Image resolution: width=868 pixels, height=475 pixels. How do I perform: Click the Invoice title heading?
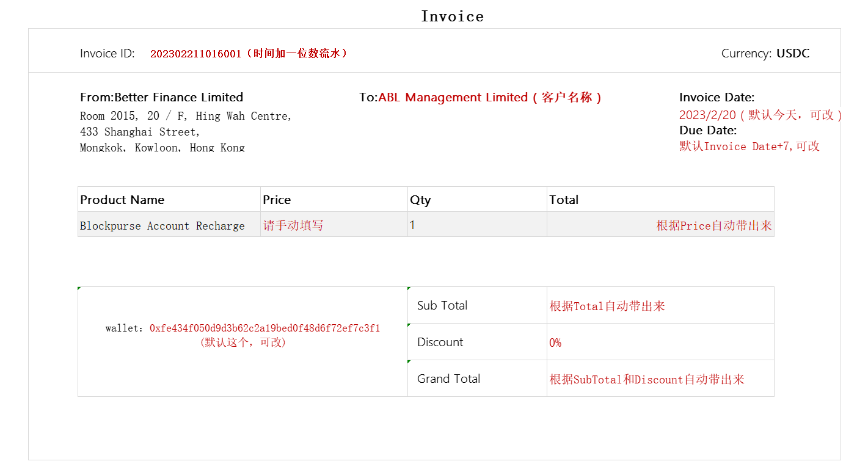pyautogui.click(x=452, y=16)
